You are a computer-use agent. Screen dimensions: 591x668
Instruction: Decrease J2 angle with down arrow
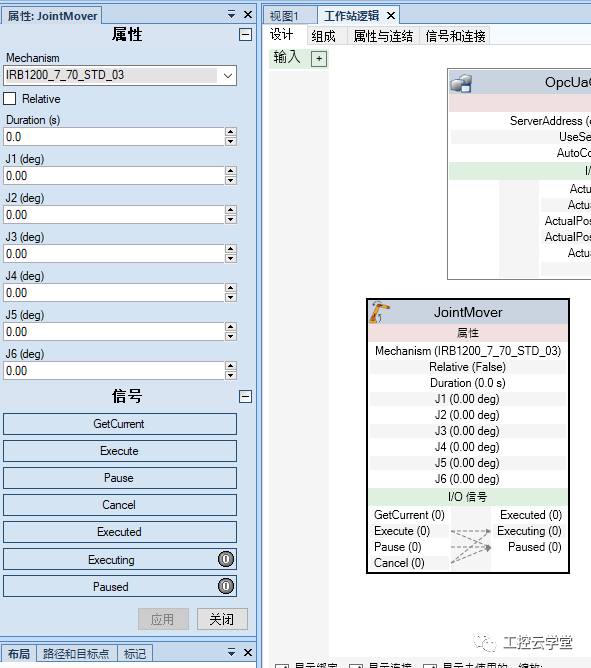231,219
